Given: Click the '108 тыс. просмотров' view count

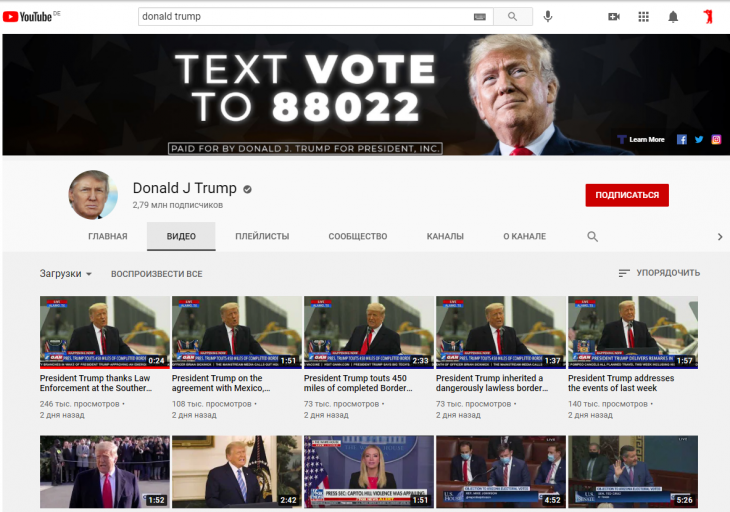Looking at the screenshot, I should (212, 404).
